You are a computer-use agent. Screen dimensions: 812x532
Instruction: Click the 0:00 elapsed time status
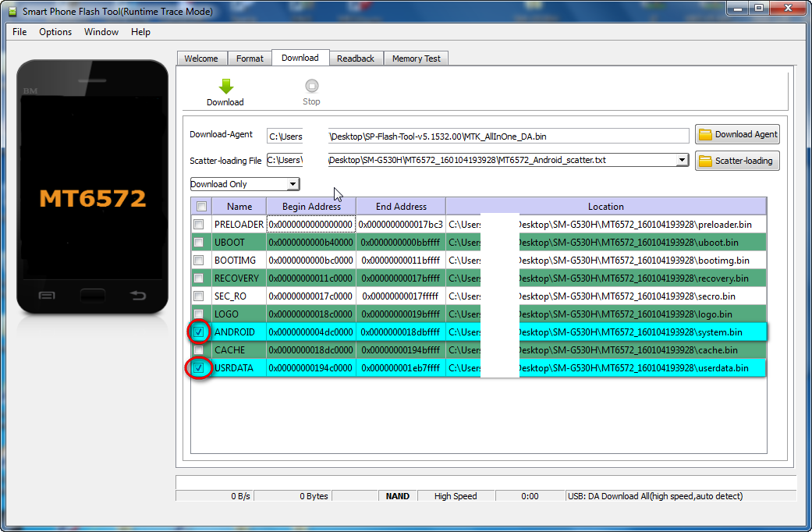[530, 496]
